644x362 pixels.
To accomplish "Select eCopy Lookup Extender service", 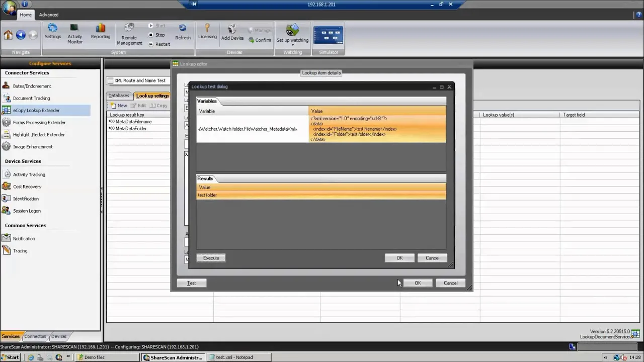I will point(45,110).
